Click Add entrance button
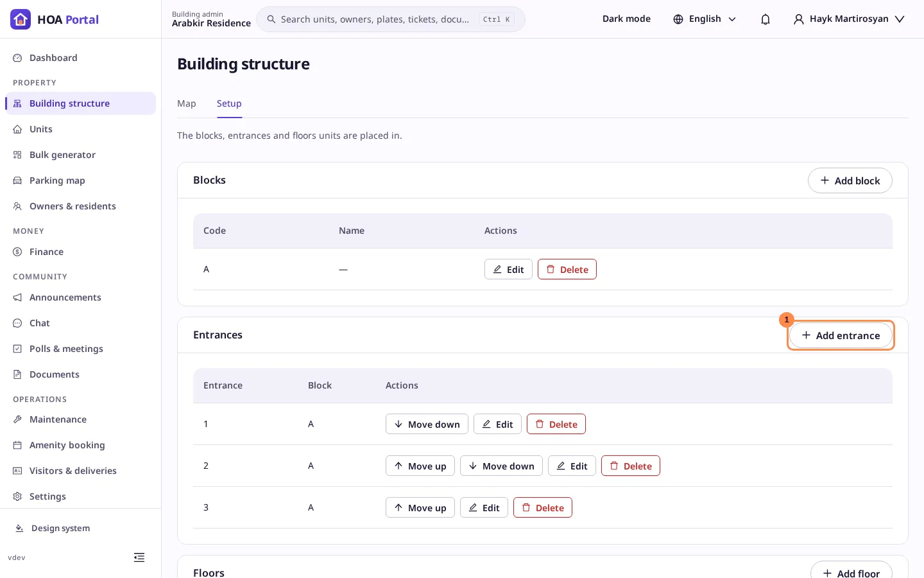The width and height of the screenshot is (924, 578). (x=841, y=335)
